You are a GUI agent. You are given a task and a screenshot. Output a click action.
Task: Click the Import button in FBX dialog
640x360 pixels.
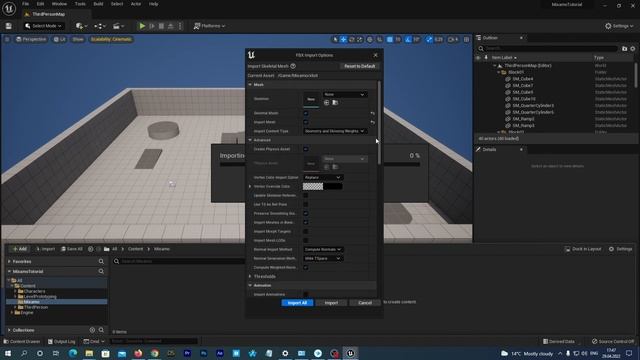click(331, 303)
